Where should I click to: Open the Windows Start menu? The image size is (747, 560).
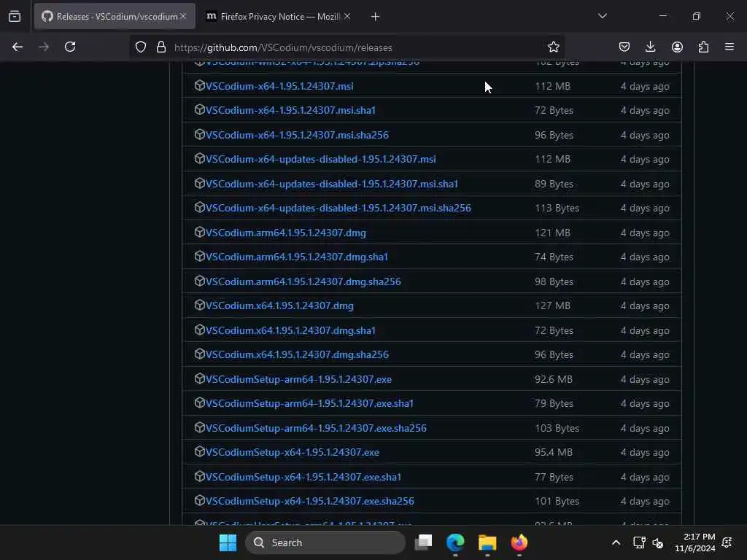[228, 542]
